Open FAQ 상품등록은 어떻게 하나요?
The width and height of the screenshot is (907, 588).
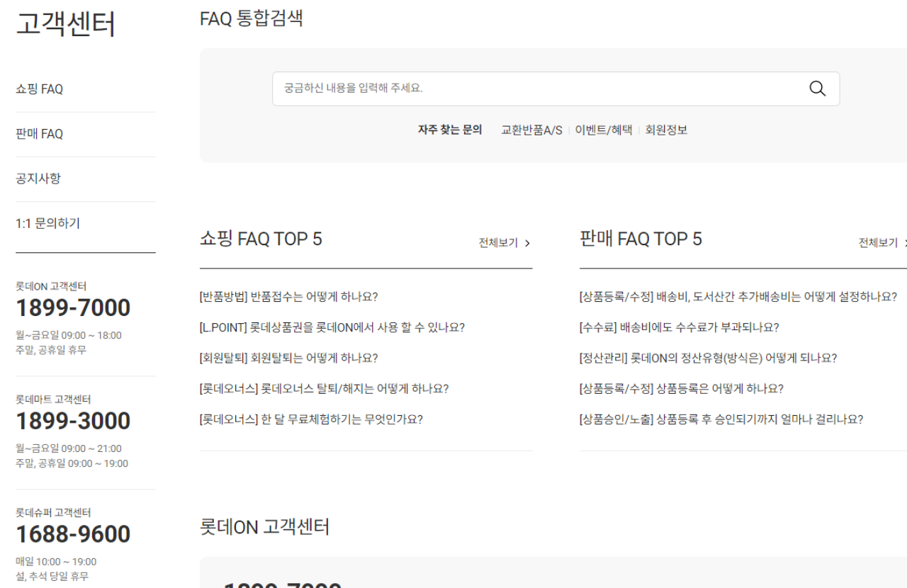tap(682, 388)
